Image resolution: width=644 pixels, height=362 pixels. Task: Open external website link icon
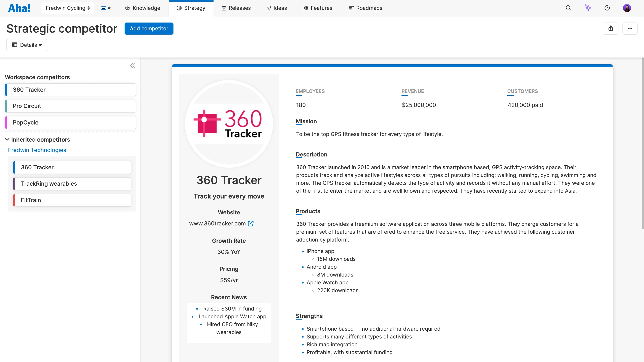click(x=251, y=223)
